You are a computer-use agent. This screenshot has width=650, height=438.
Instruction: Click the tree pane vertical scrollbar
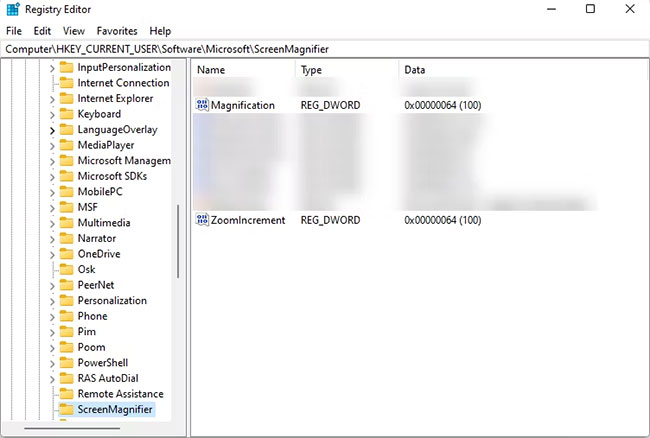pos(178,241)
